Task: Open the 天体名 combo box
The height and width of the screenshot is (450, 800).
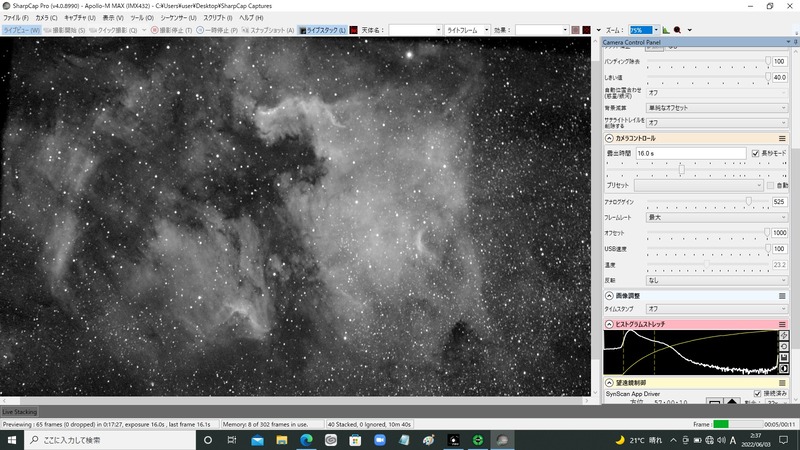Action: (x=415, y=30)
